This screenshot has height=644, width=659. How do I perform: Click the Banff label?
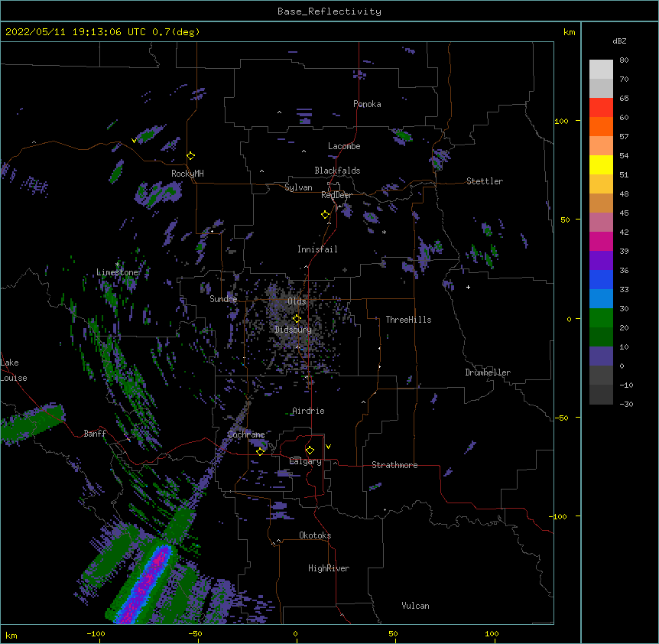coord(95,434)
